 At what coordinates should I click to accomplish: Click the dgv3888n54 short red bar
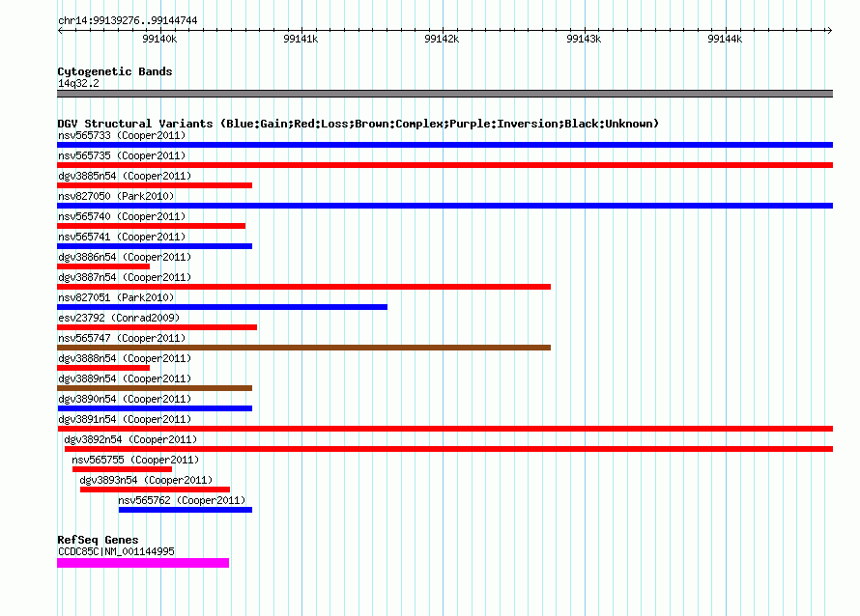[x=103, y=368]
